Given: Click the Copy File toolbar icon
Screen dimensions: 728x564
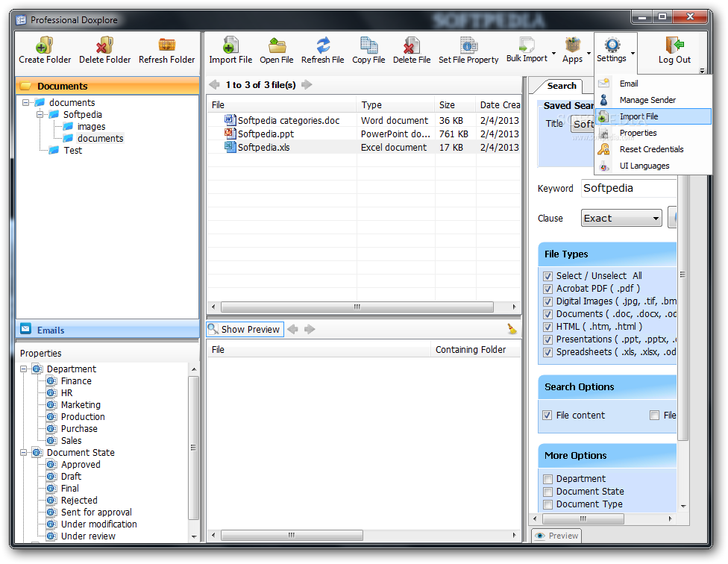Looking at the screenshot, I should point(368,46).
